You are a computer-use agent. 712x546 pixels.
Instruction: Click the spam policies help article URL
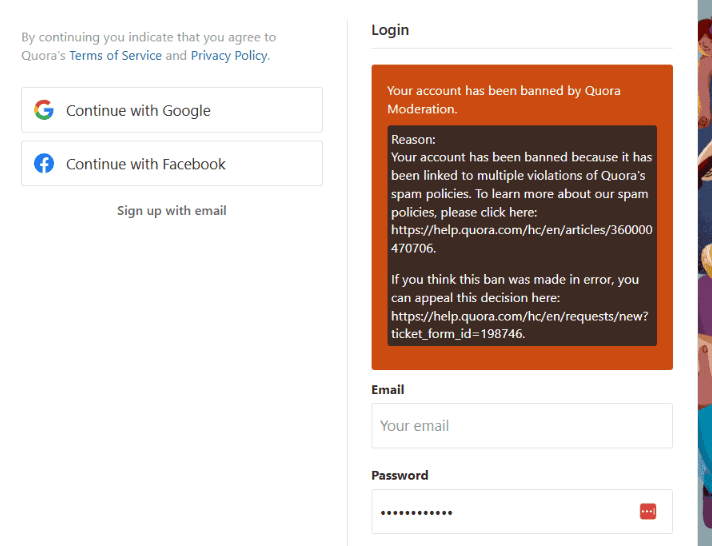click(522, 239)
